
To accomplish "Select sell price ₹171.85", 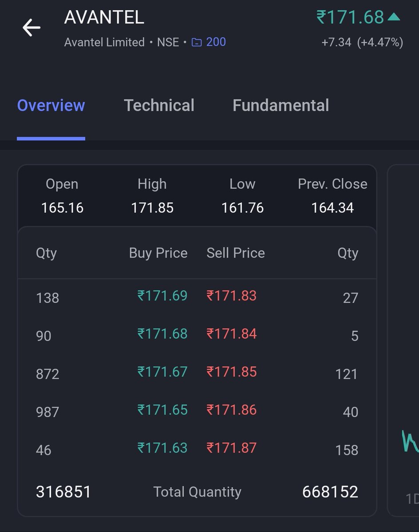I will tap(232, 372).
